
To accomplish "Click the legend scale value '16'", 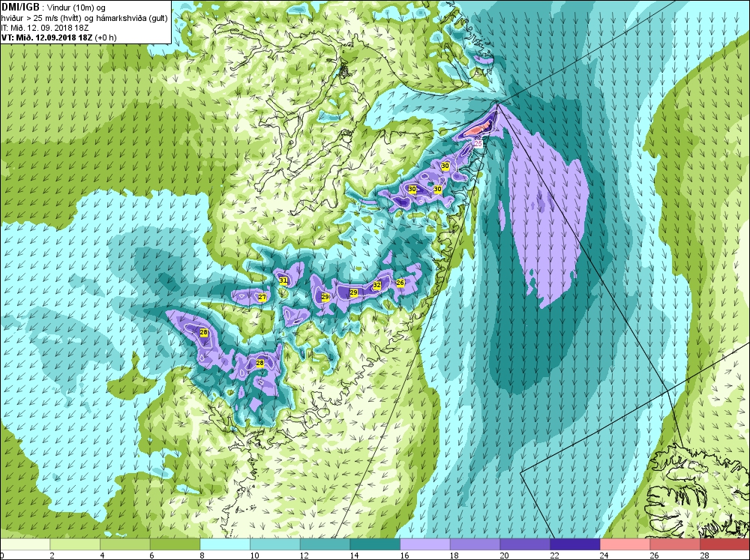I will [404, 556].
